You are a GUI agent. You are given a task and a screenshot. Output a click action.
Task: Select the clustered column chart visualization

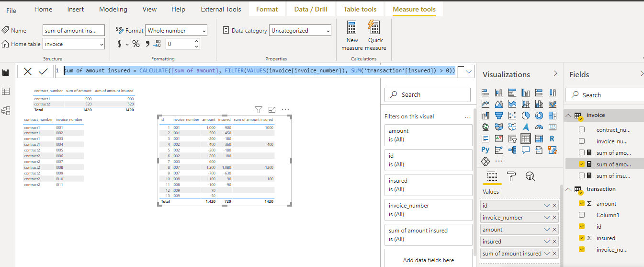[x=526, y=93]
